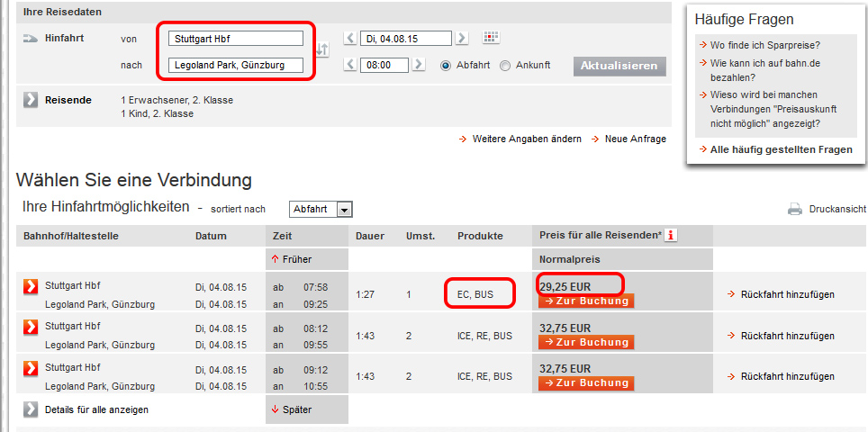Go to next date arrow
The width and height of the screenshot is (868, 432).
coord(462,38)
